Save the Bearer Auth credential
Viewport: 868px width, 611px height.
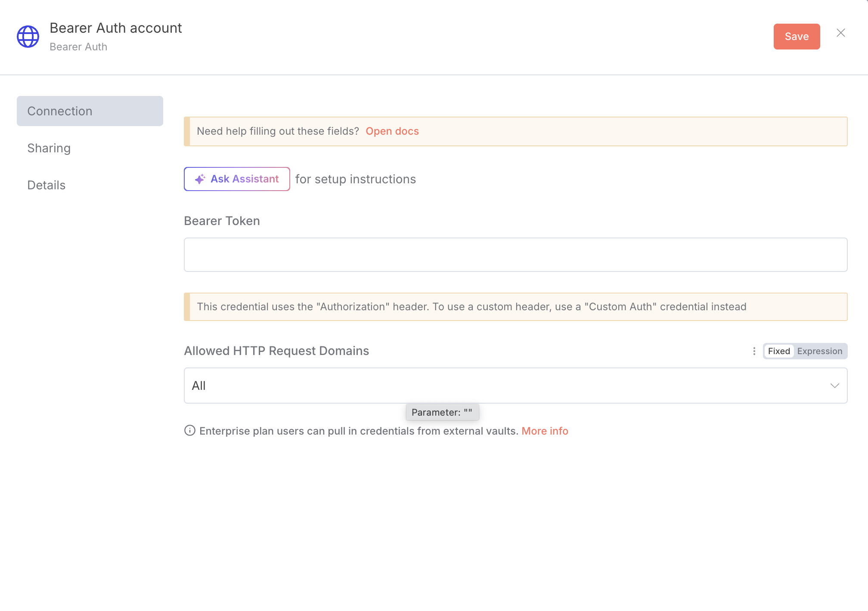coord(796,37)
